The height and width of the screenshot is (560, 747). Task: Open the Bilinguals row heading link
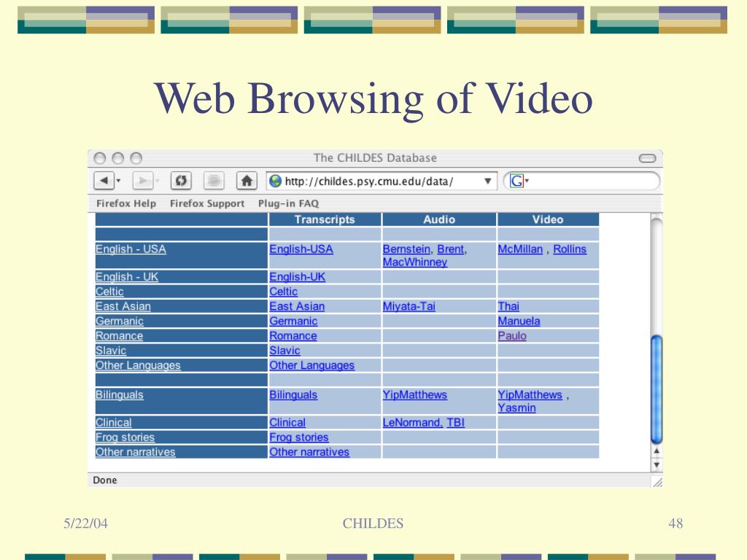click(x=120, y=394)
